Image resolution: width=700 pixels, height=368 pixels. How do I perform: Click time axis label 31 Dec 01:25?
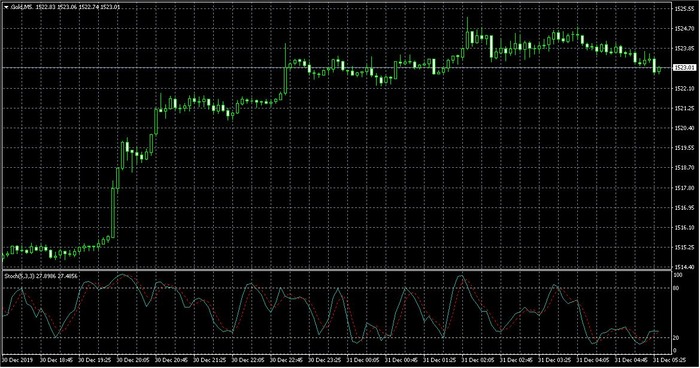click(440, 360)
